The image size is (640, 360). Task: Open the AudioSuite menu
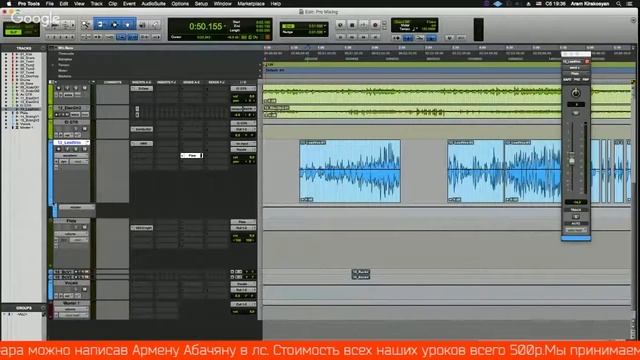(153, 4)
